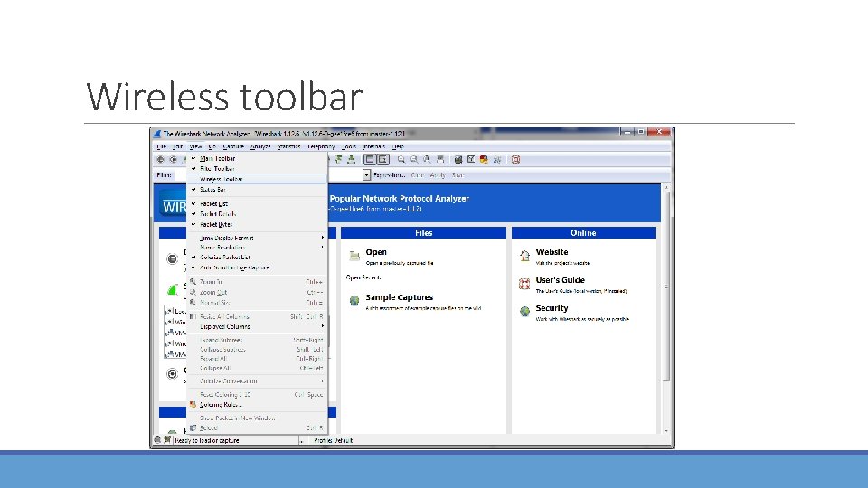This screenshot has height=488, width=868.
Task: Expand Time Display Format submenu
Action: point(257,238)
